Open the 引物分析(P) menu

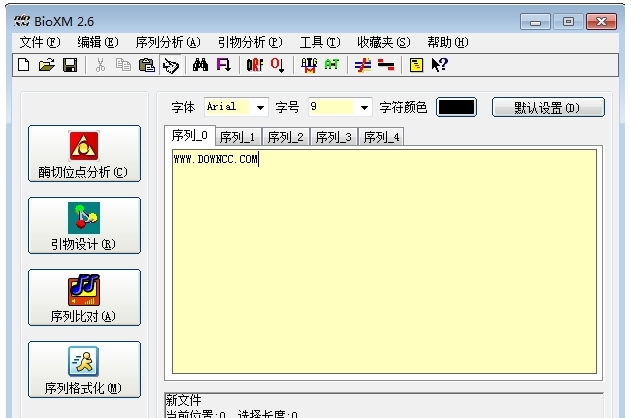[x=250, y=42]
